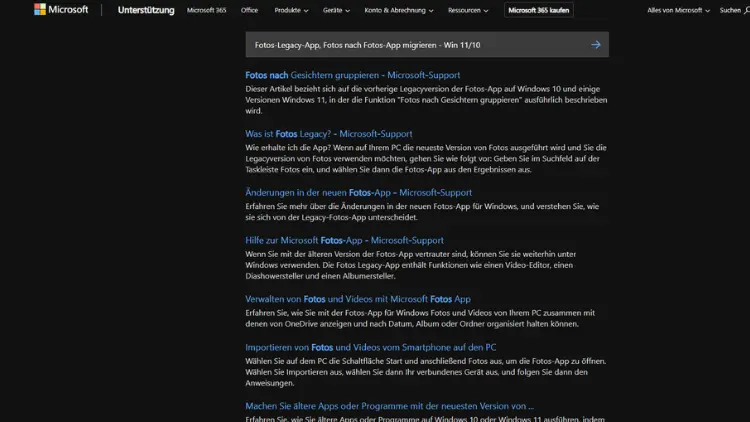The height and width of the screenshot is (422, 750).
Task: Open Alles von Microsoft dropdown
Action: point(678,10)
